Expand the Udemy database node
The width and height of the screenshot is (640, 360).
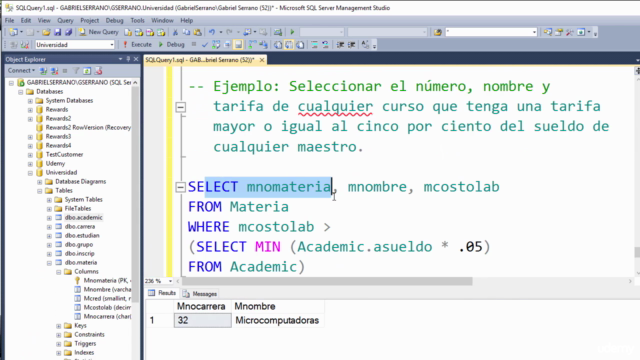[x=30, y=164]
